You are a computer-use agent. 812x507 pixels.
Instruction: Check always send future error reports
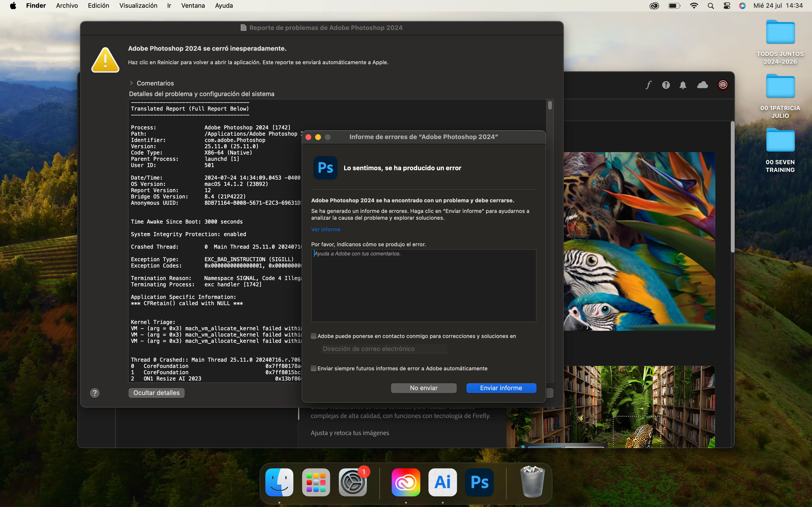[314, 368]
